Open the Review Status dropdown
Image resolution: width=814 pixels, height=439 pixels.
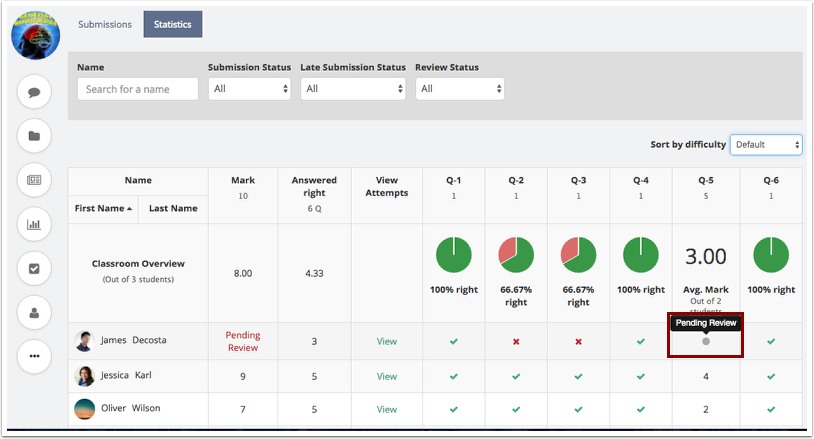(x=459, y=89)
